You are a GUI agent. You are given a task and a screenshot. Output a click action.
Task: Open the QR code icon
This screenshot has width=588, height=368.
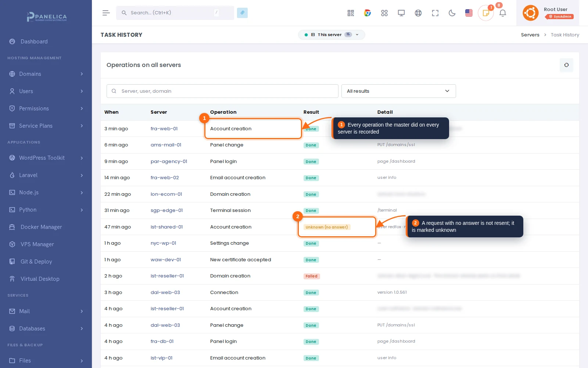[x=351, y=13]
